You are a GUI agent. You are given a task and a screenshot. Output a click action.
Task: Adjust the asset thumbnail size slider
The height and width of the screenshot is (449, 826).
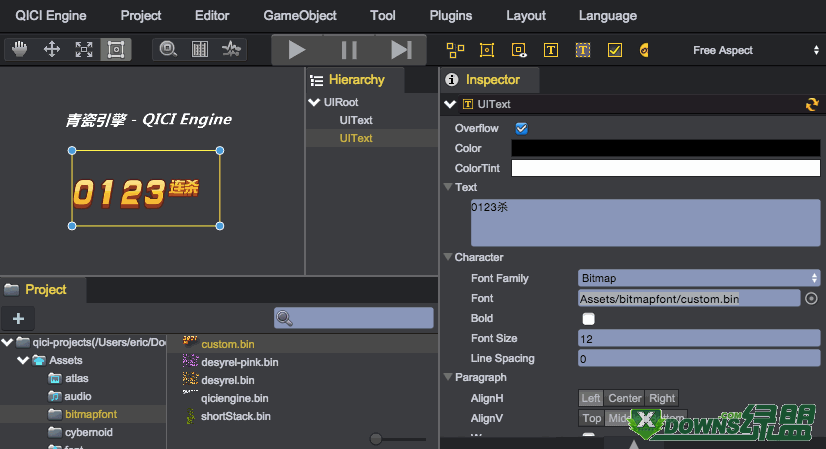[376, 439]
